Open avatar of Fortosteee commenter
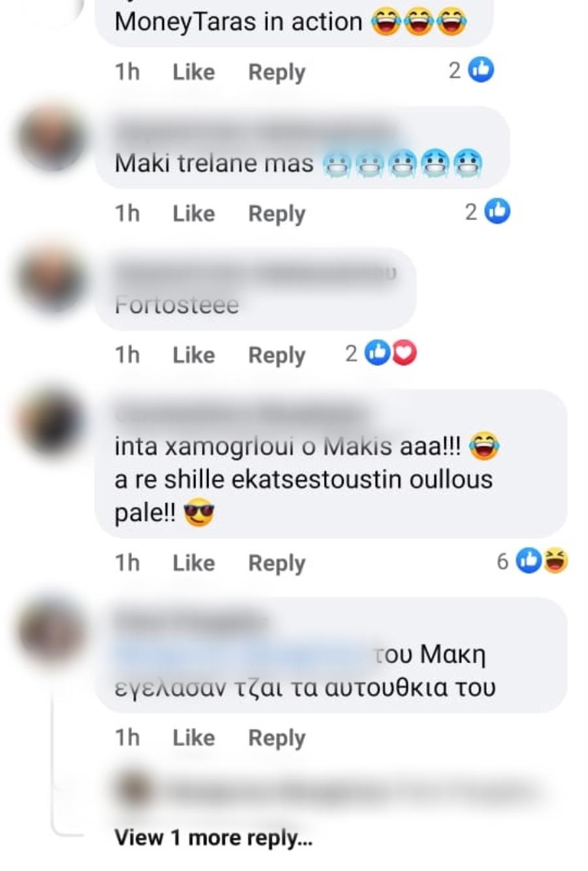This screenshot has width=588, height=871. pyautogui.click(x=52, y=280)
